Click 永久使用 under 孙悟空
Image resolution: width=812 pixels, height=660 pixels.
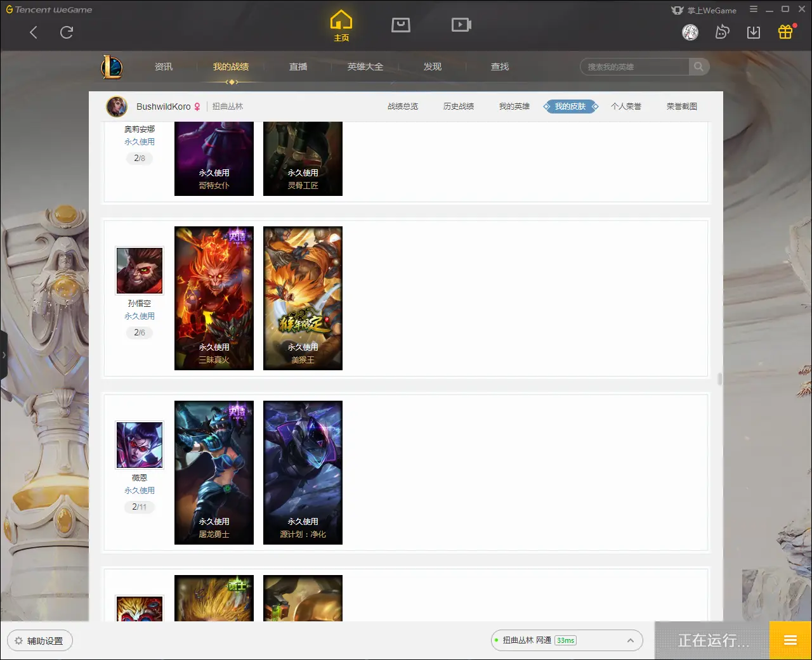pyautogui.click(x=140, y=316)
